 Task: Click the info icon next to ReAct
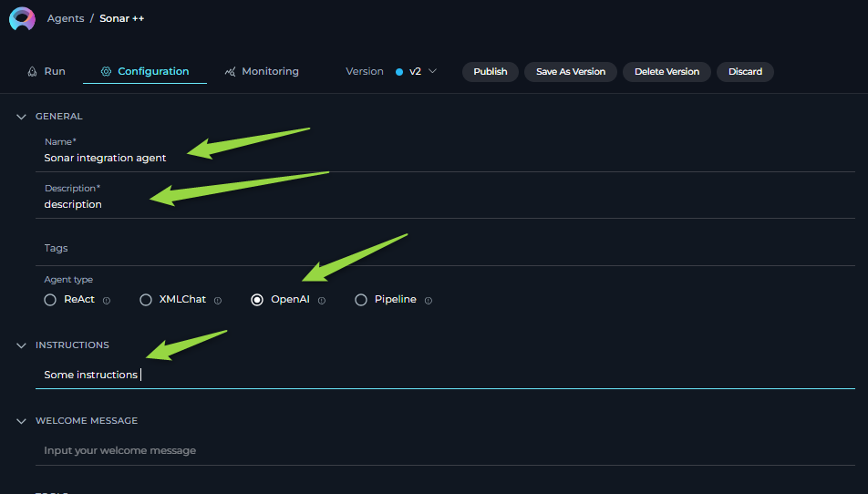pyautogui.click(x=107, y=301)
